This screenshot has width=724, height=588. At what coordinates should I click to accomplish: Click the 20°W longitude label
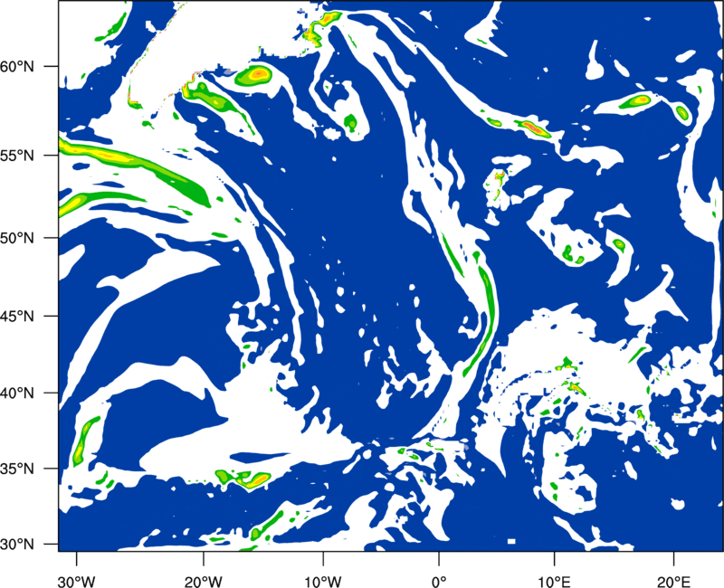[203, 582]
